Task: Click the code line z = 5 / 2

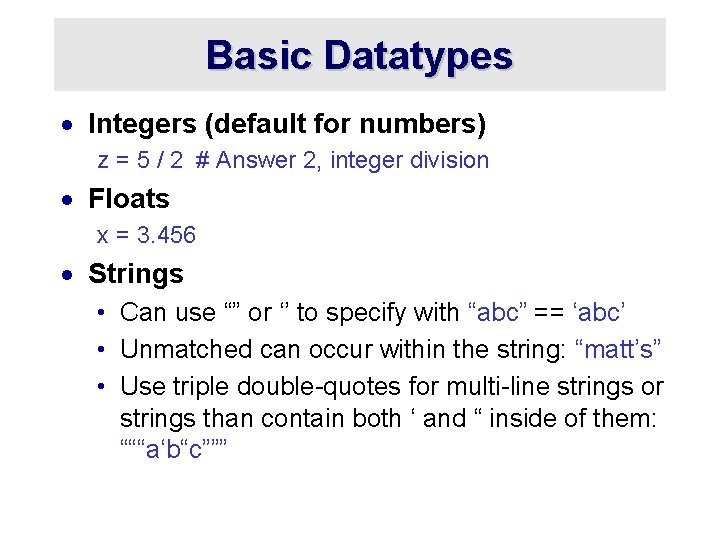Action: tap(141, 160)
